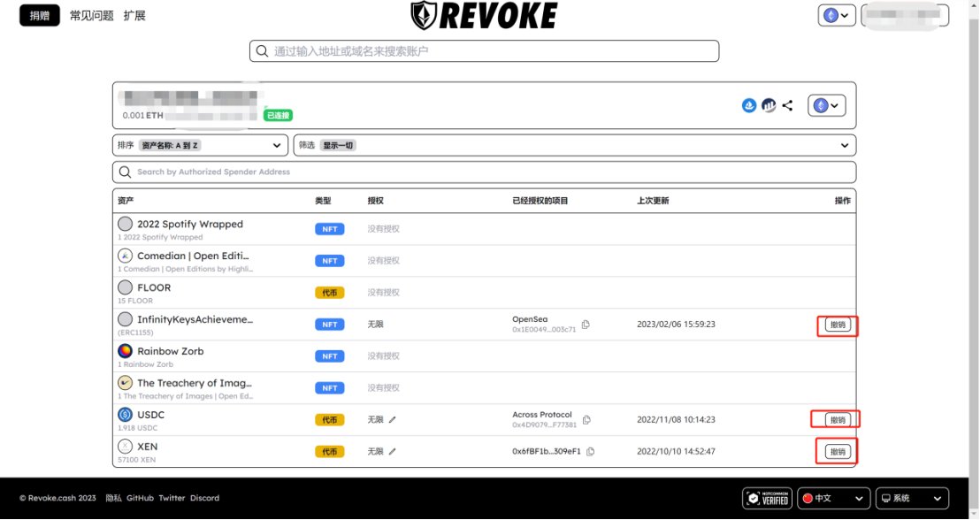980x520 pixels.
Task: Open the OpenSea profile icon beside the wallet
Action: tap(749, 105)
